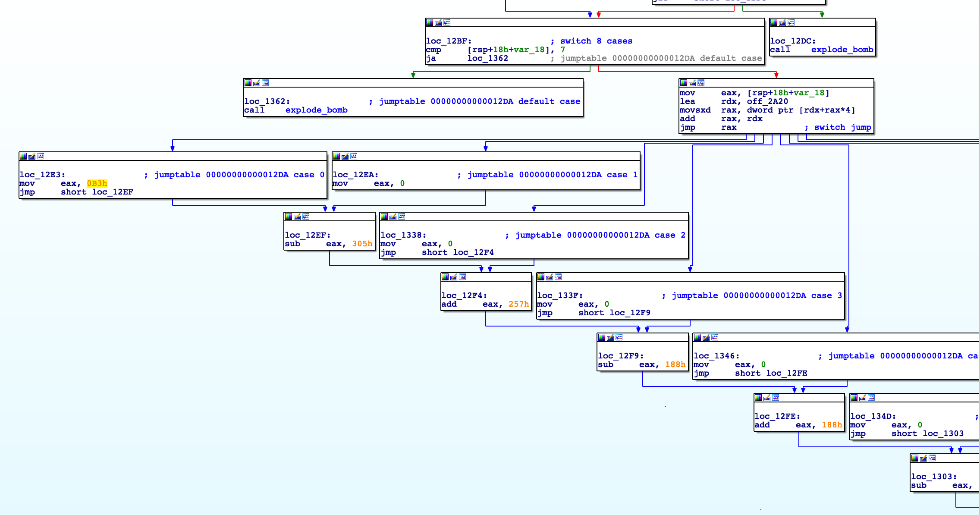Click the edit pencil icon on loc_1362 block
Image resolution: width=980 pixels, height=515 pixels.
click(257, 83)
